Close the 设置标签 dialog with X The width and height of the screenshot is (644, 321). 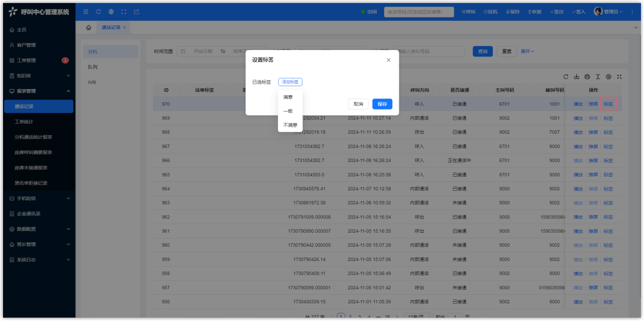pos(388,60)
